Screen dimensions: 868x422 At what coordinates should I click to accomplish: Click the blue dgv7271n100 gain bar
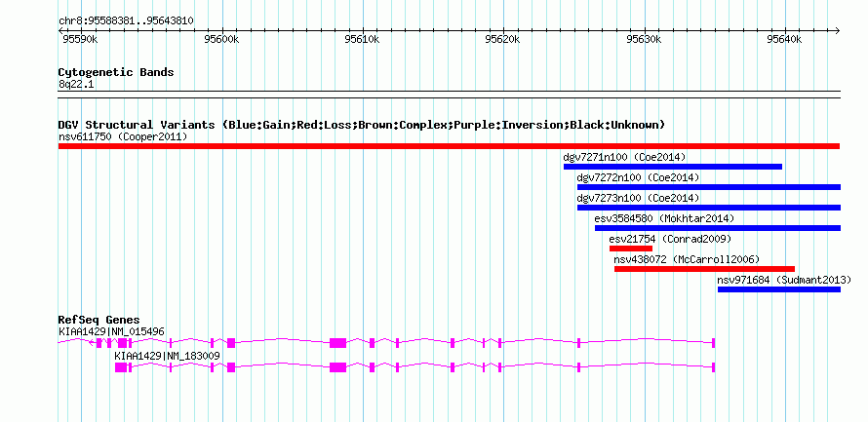[673, 167]
